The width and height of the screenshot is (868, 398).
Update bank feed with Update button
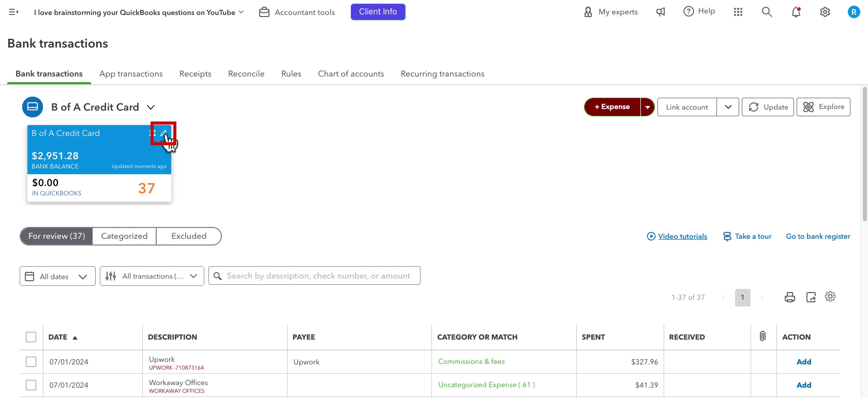(768, 107)
